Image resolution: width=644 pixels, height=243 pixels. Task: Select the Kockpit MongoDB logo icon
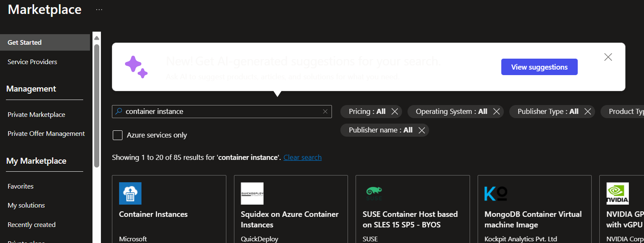pos(496,194)
